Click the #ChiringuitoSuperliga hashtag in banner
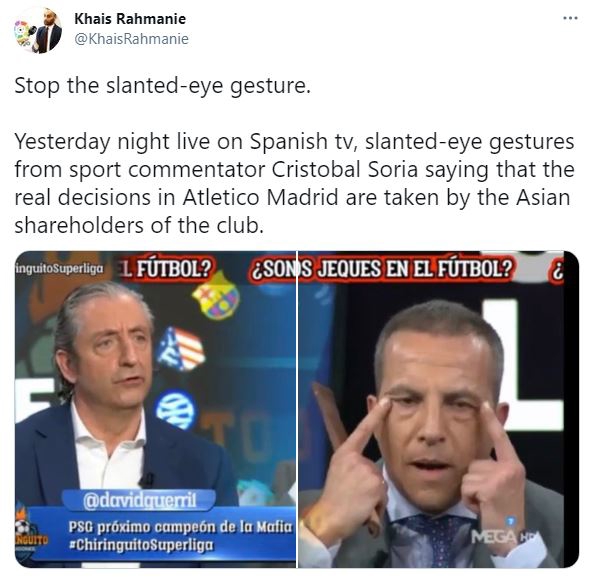This screenshot has width=591, height=582. [141, 545]
